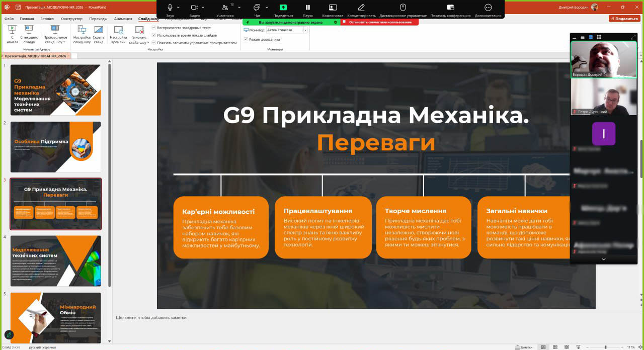Viewport: 644px width, 350px height.
Task: Click the 'Показать конференцию' icon
Action: coord(450,8)
